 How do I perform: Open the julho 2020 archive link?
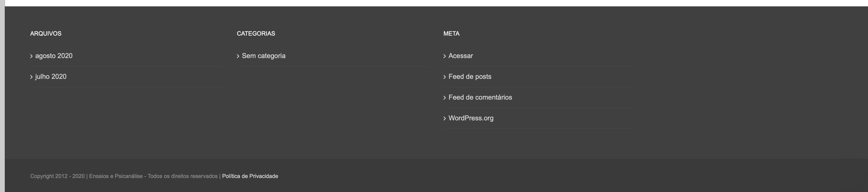click(51, 77)
